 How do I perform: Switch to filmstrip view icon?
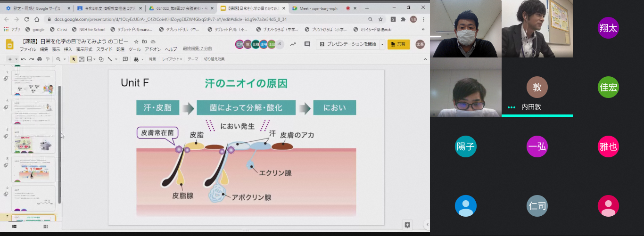pos(14,227)
